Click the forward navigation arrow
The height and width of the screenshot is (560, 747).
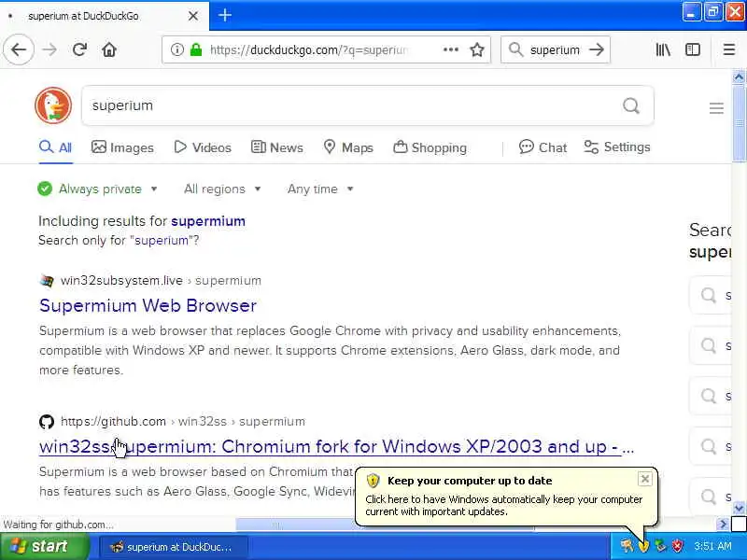tap(49, 49)
